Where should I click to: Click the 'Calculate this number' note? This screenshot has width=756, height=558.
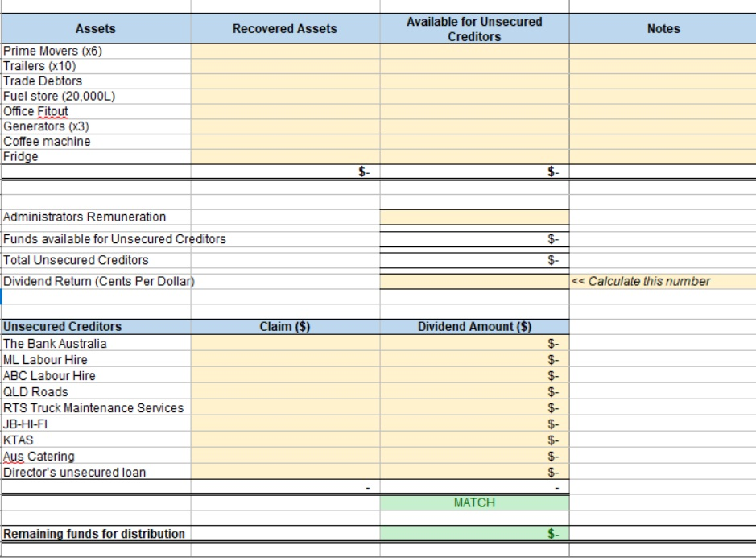pyautogui.click(x=640, y=281)
